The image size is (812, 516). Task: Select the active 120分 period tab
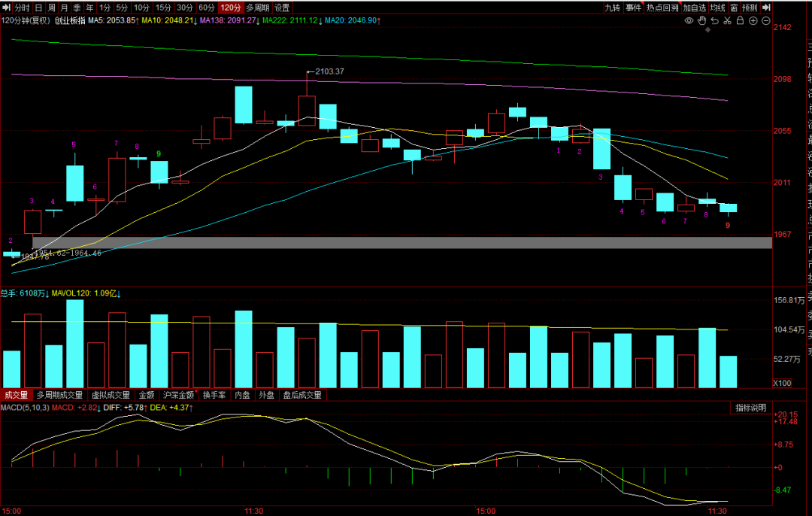tap(231, 8)
